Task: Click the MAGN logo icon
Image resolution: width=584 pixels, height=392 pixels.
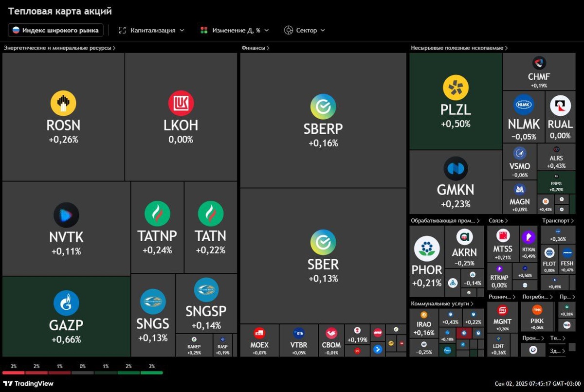Action: pyautogui.click(x=519, y=189)
